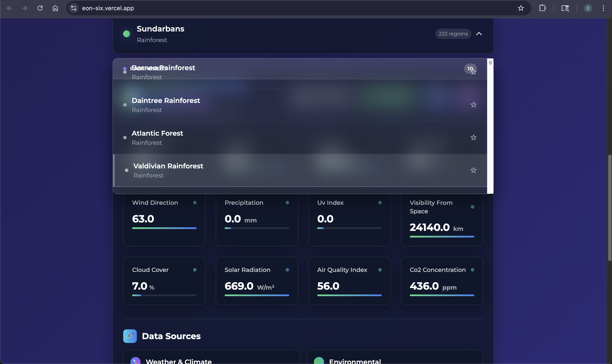Click the region list scrollbar thumb

[490, 63]
